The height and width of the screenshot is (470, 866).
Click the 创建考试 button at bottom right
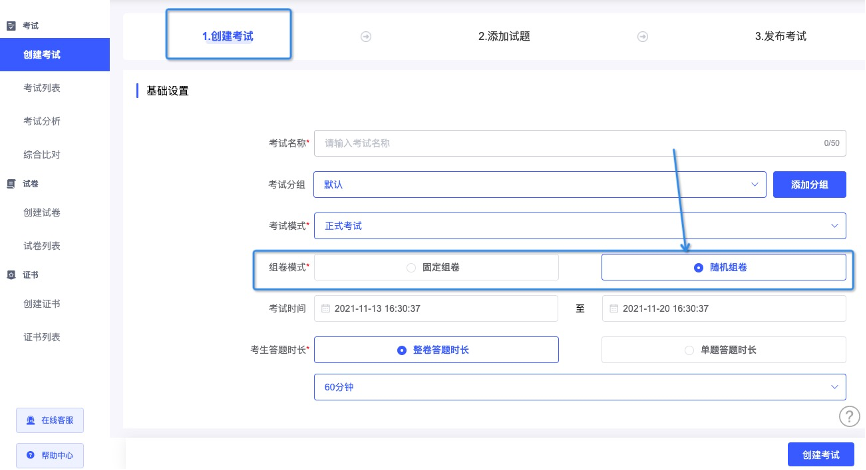[821, 455]
